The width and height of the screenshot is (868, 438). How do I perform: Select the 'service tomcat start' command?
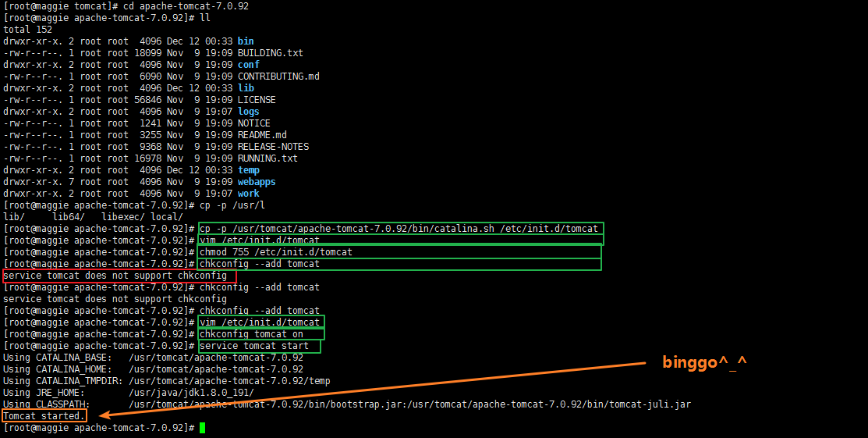(254, 345)
